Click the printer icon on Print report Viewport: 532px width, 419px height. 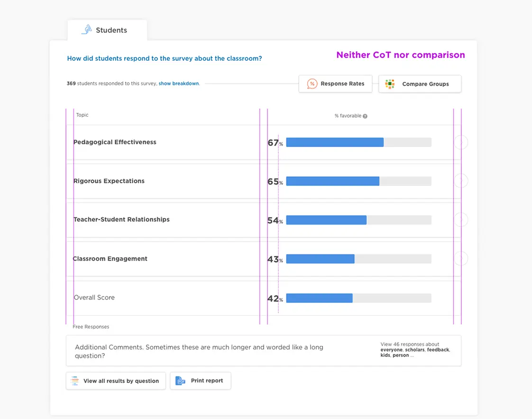[x=180, y=381]
